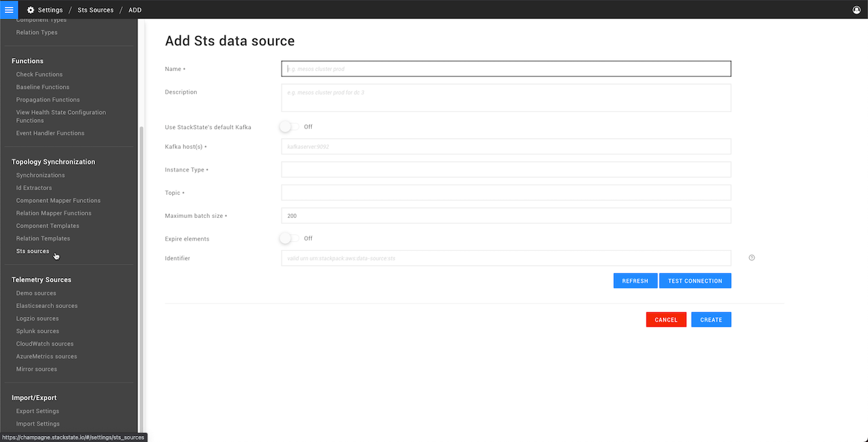Focus the Maximum batch size field

click(x=506, y=216)
